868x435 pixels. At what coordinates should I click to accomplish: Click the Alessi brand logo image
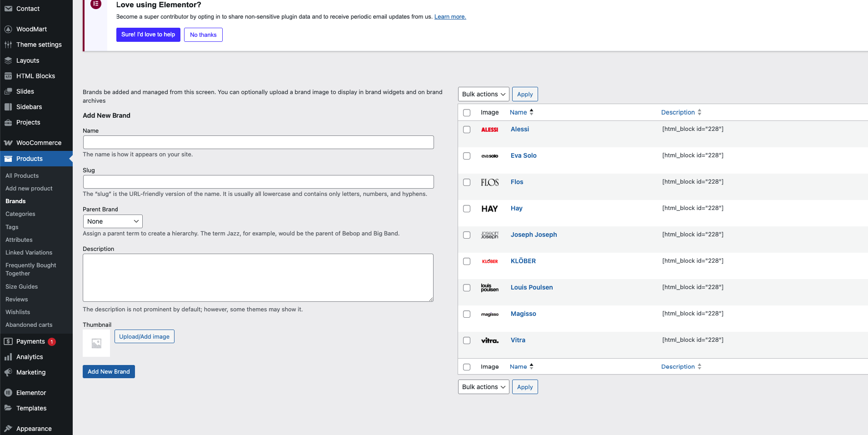click(x=490, y=130)
